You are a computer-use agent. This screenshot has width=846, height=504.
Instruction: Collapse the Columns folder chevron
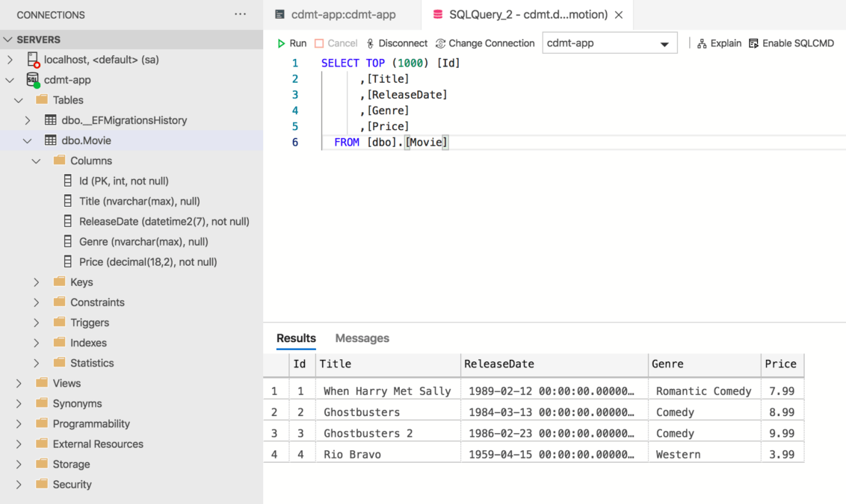(x=37, y=161)
